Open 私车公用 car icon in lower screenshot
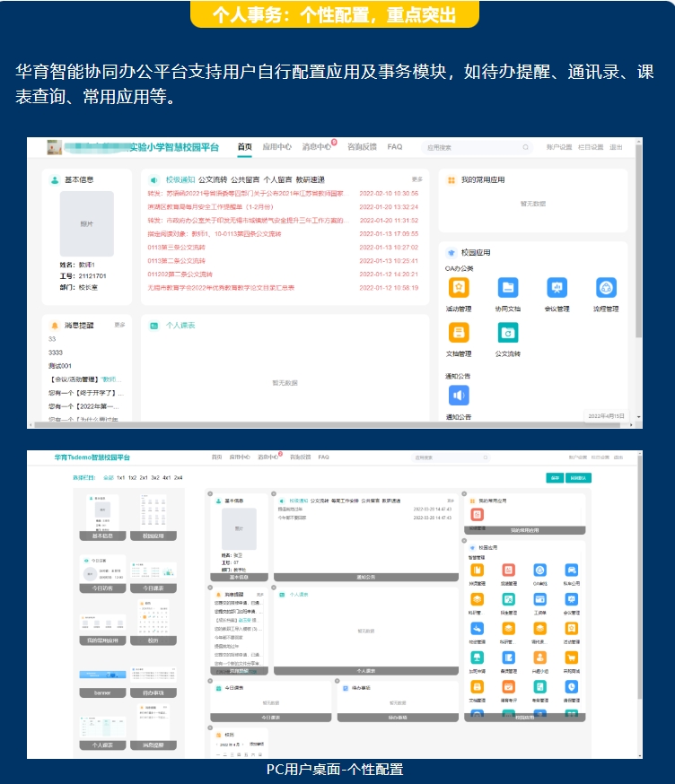Image resolution: width=675 pixels, height=784 pixels. click(x=572, y=570)
